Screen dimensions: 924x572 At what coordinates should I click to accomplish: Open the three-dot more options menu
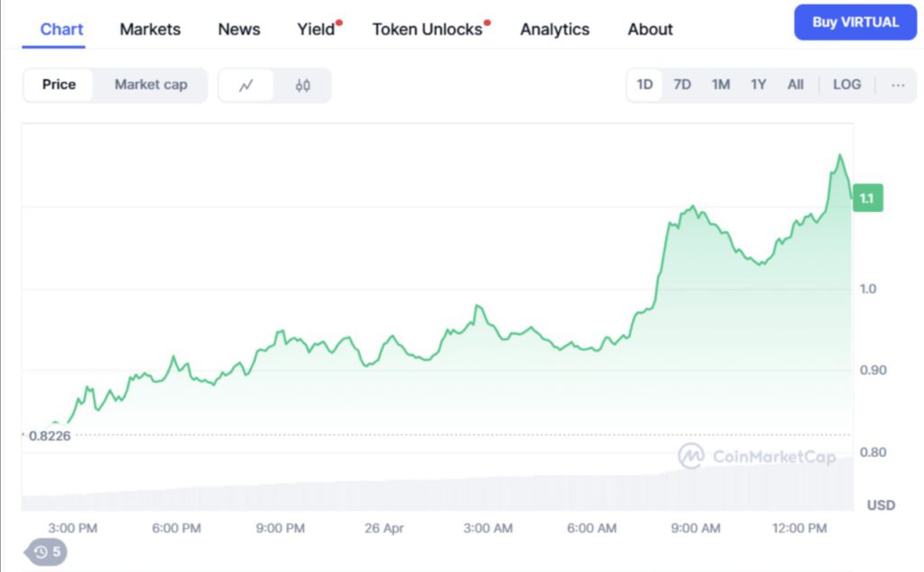(898, 85)
